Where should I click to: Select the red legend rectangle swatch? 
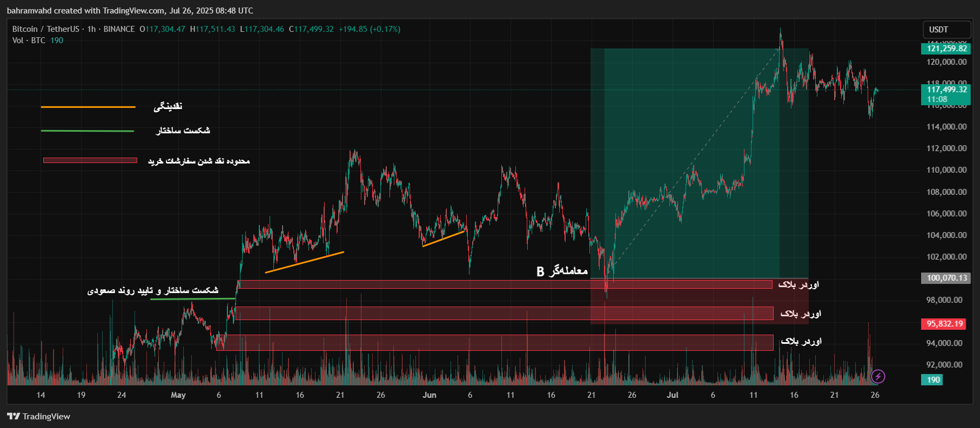click(90, 160)
